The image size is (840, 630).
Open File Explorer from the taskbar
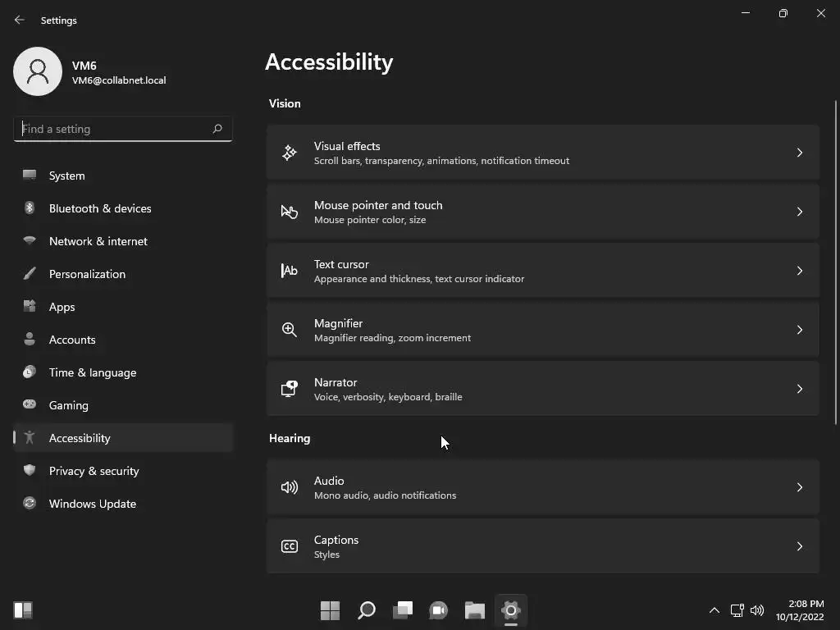(475, 610)
